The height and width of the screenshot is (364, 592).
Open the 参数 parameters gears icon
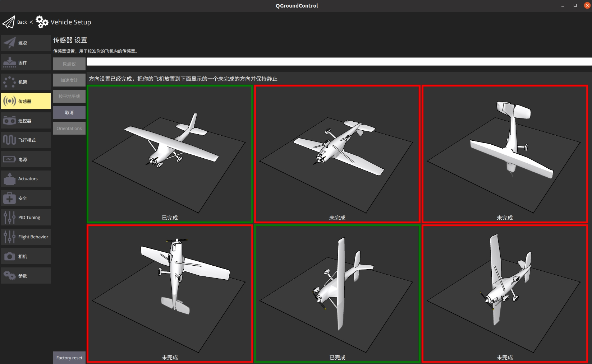click(x=10, y=276)
